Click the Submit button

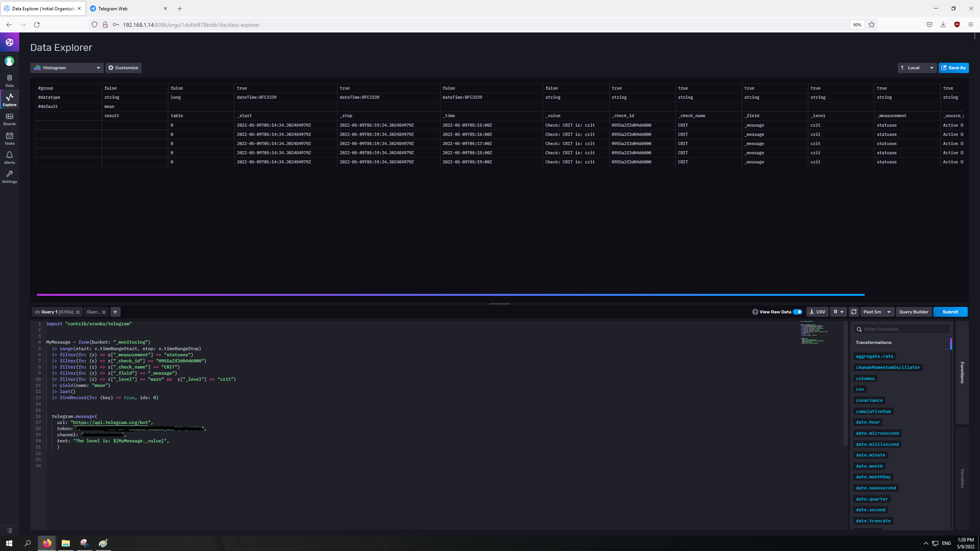click(950, 312)
